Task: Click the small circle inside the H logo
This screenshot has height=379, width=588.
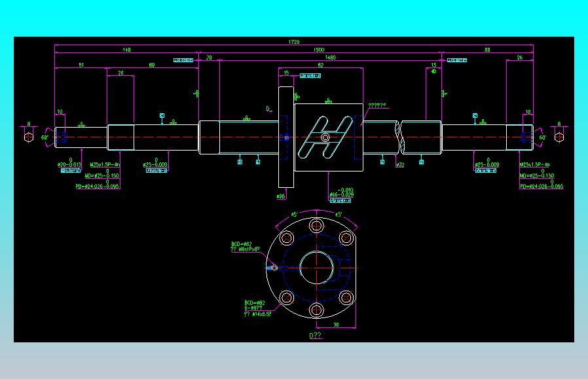Action: coord(325,137)
